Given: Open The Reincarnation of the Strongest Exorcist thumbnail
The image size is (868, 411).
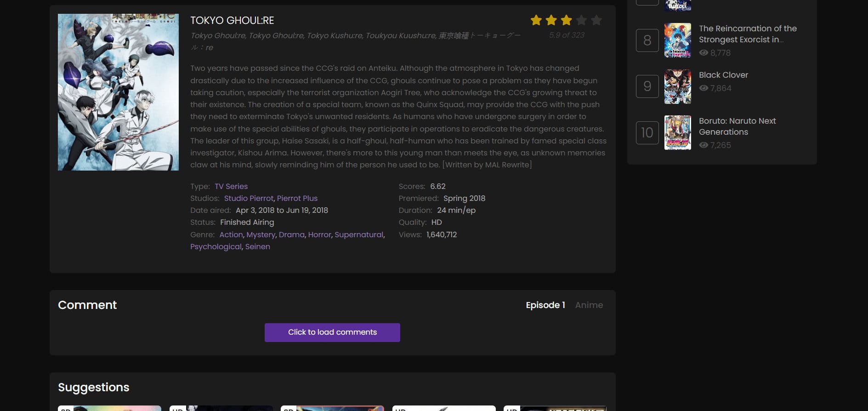Looking at the screenshot, I should [678, 40].
